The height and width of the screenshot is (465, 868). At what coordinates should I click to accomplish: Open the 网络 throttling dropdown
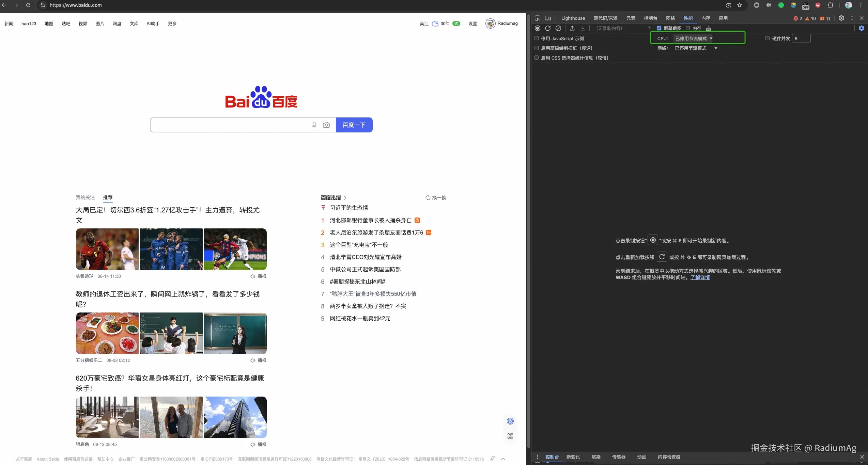[696, 48]
